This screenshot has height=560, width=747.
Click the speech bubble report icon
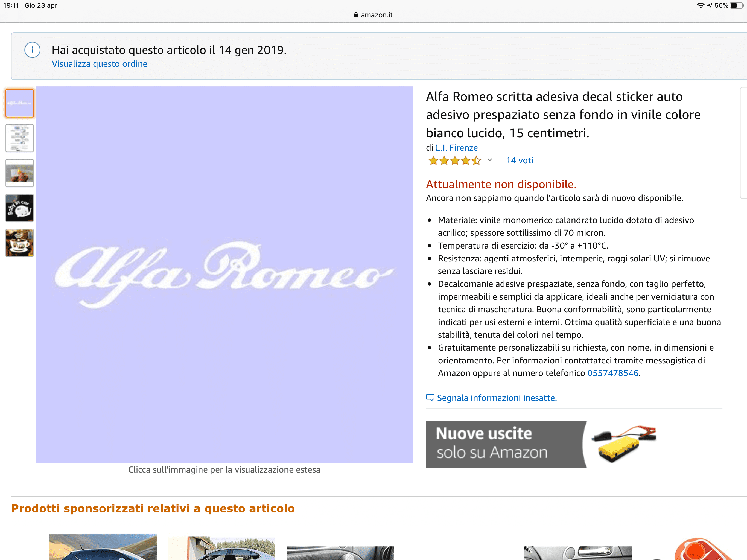430,398
